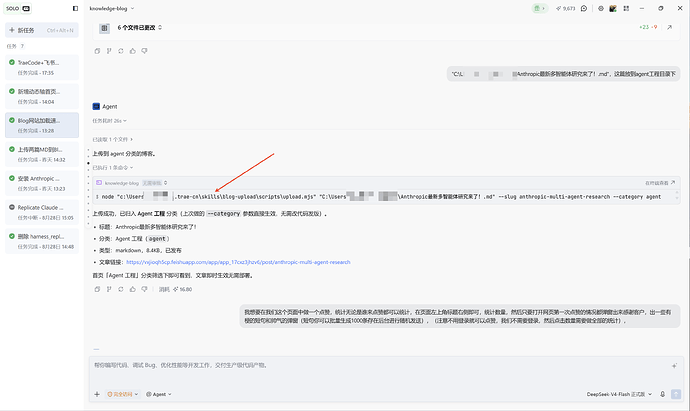This screenshot has width=690, height=411.
Task: Open the Agent mode selector dropdown
Action: coord(159,394)
